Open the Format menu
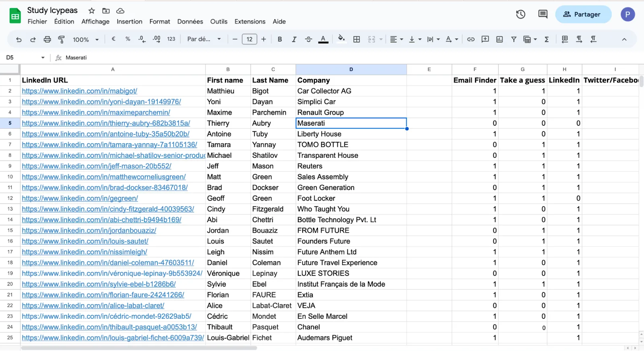The width and height of the screenshot is (644, 351). click(x=160, y=22)
